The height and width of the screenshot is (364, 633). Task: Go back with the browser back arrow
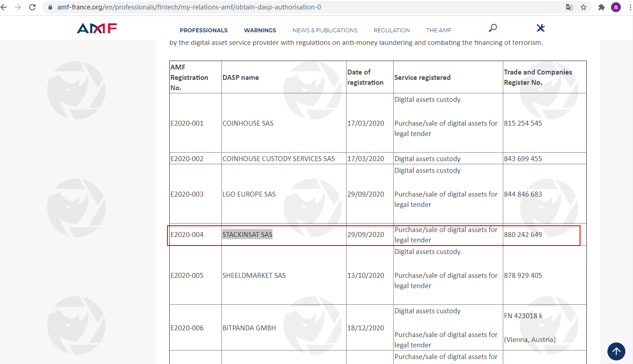click(4, 7)
